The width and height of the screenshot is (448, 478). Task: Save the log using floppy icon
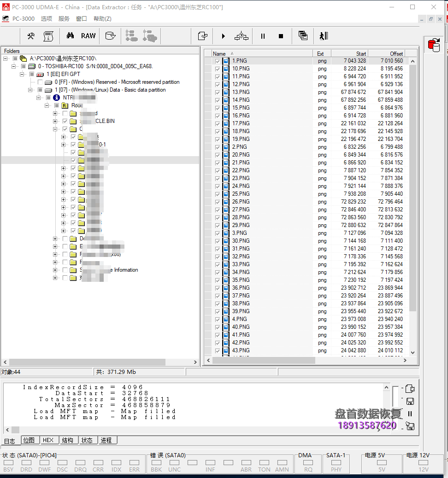click(410, 401)
